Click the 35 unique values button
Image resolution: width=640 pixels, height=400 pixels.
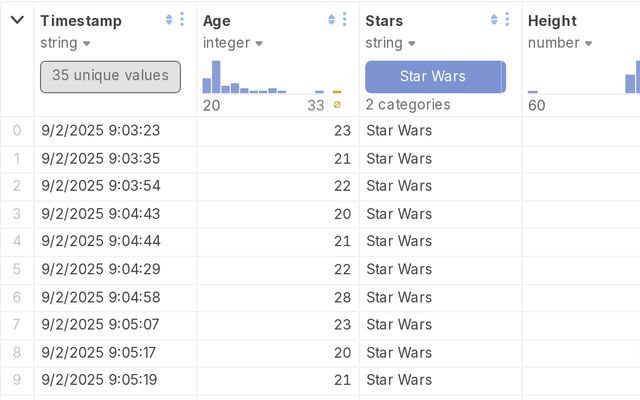pyautogui.click(x=110, y=77)
